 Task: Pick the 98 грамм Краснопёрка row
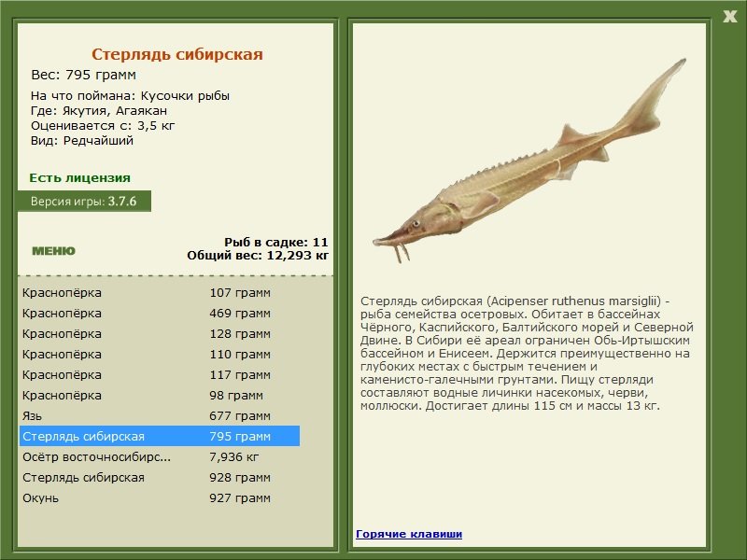159,396
